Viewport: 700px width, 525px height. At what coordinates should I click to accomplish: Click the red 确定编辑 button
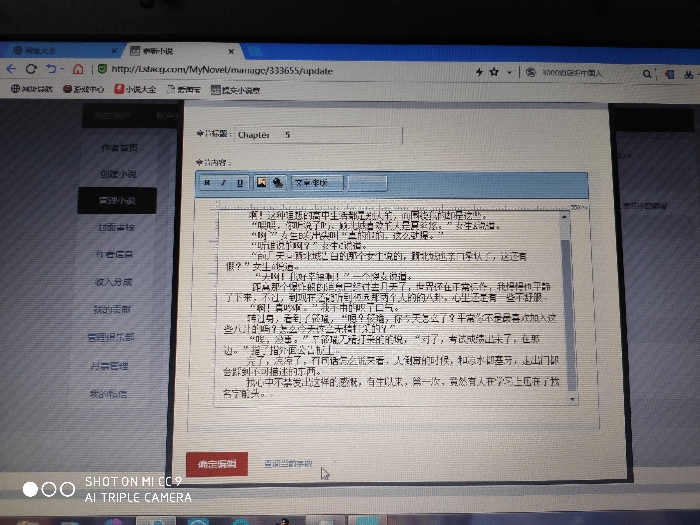click(216, 464)
